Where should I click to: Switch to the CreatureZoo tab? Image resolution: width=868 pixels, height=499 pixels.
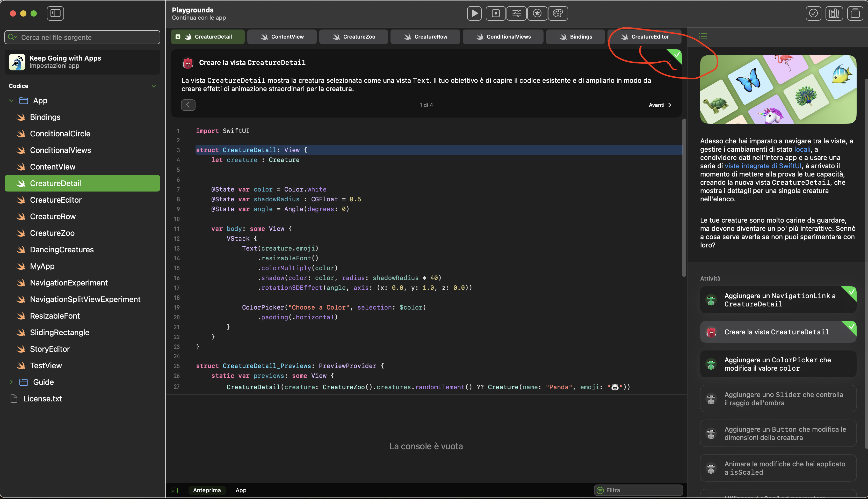[x=353, y=37]
